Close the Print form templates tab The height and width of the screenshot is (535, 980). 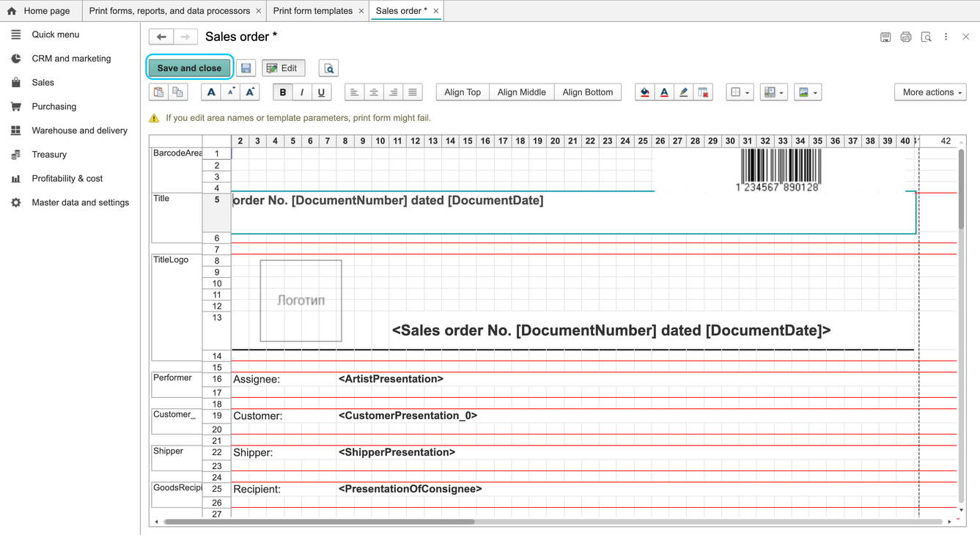[361, 11]
